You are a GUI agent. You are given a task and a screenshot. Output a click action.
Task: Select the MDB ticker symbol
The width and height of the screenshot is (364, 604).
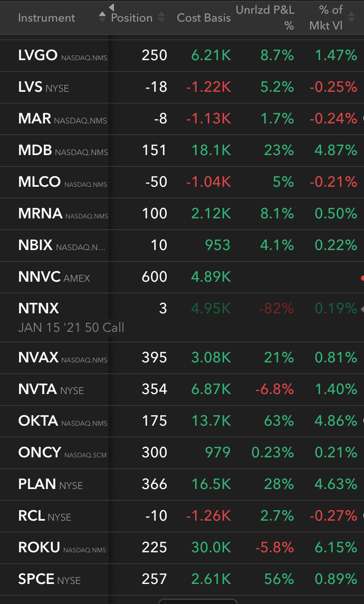[35, 150]
